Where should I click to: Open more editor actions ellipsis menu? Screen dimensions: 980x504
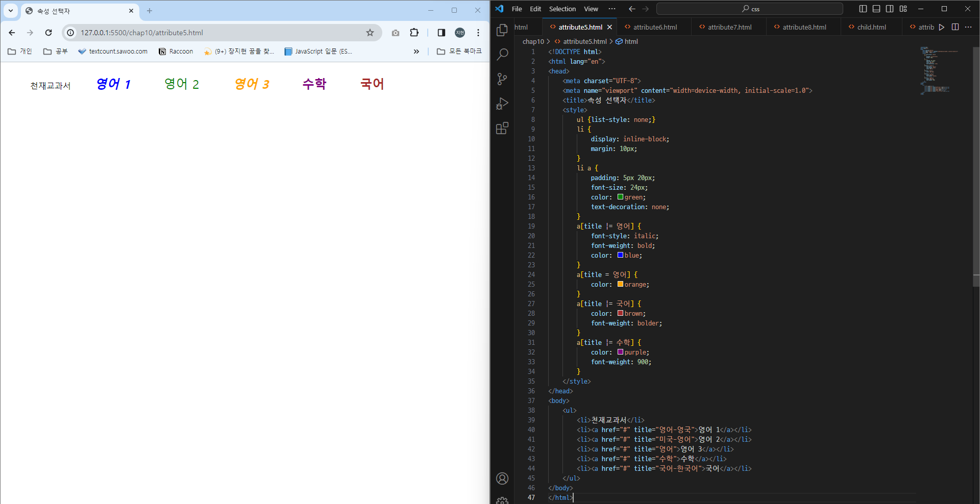(968, 27)
